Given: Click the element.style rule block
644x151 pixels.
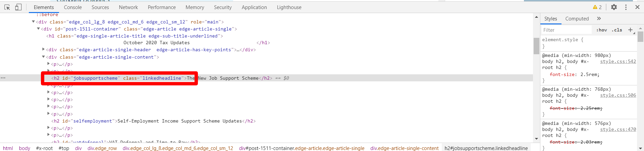Looking at the screenshot, I should 589,43.
